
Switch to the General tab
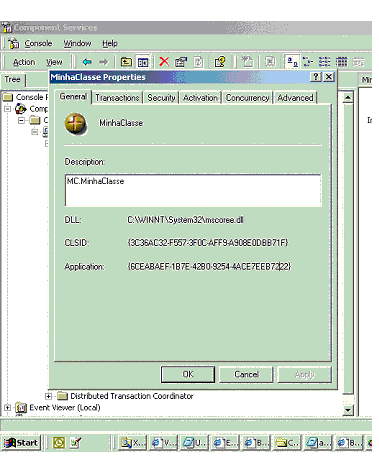[73, 97]
